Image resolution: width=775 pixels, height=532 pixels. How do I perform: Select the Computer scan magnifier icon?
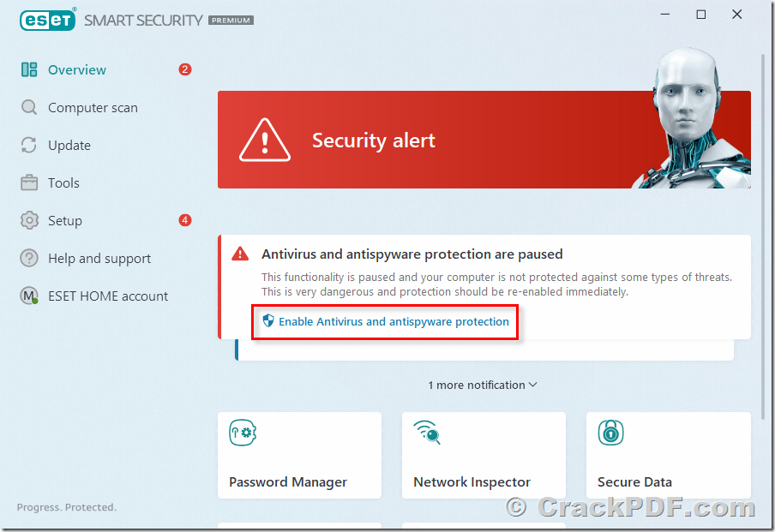(x=29, y=107)
